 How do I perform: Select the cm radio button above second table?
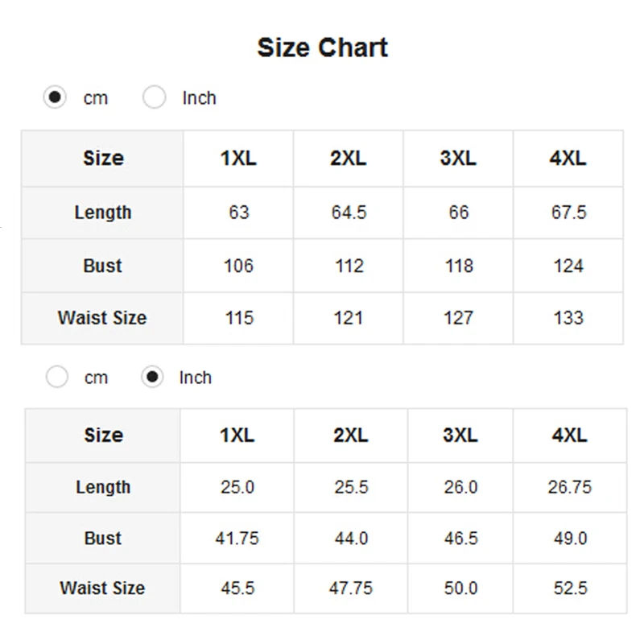(x=56, y=377)
